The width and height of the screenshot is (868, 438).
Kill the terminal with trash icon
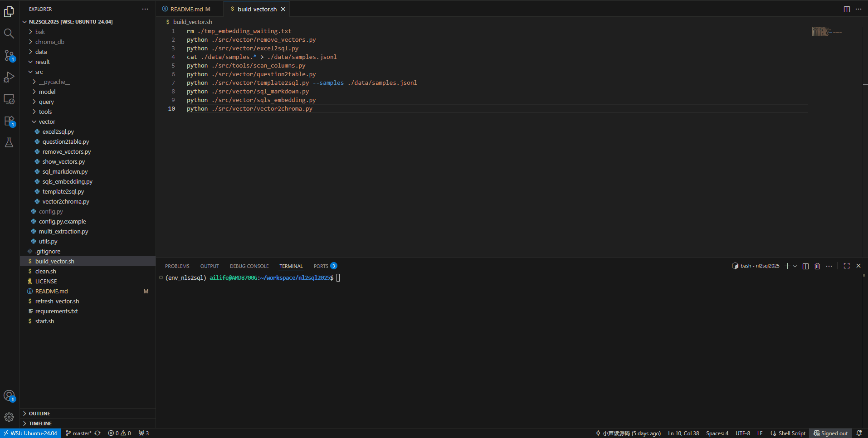(817, 266)
